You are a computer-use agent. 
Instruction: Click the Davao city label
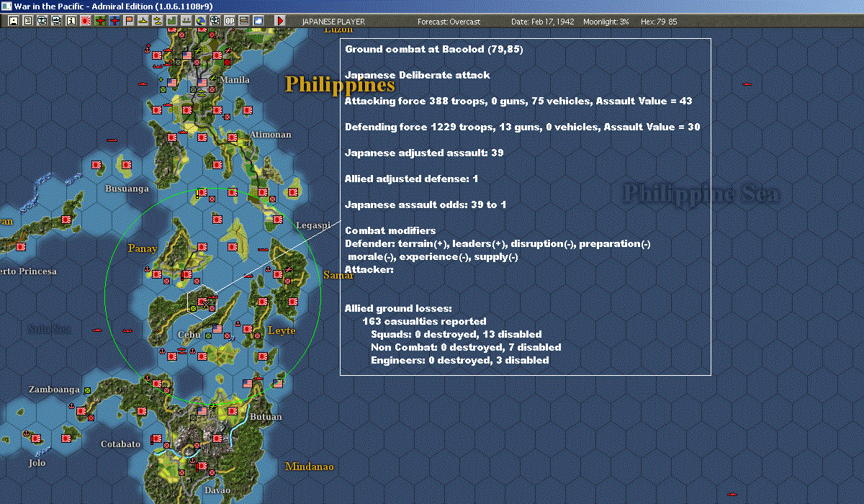tap(217, 490)
